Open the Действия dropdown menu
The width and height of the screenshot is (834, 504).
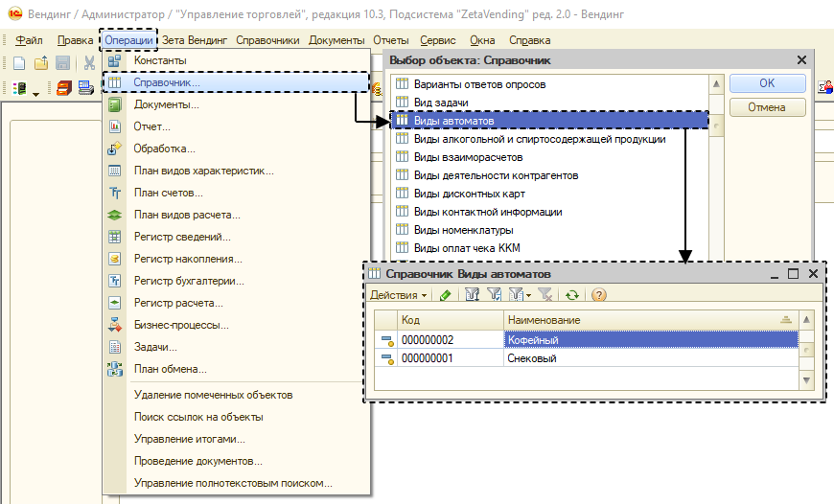point(399,295)
